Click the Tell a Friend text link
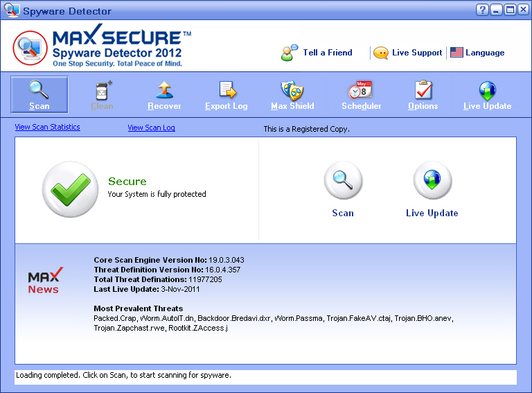Image resolution: width=532 pixels, height=393 pixels. click(x=328, y=53)
